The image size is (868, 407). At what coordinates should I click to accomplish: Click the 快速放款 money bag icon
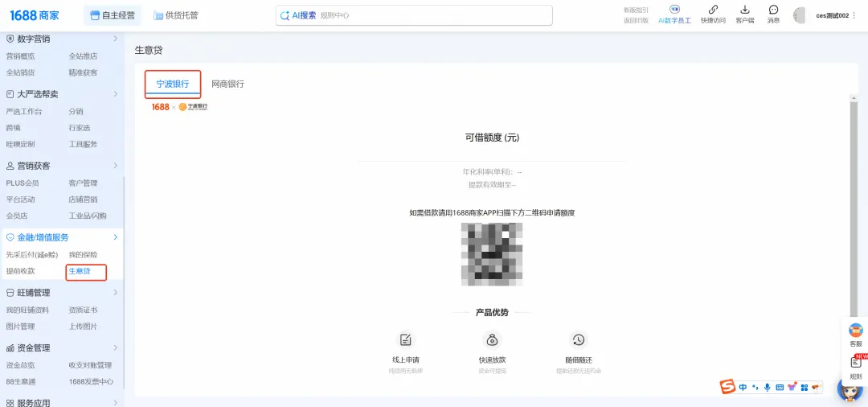coord(492,339)
